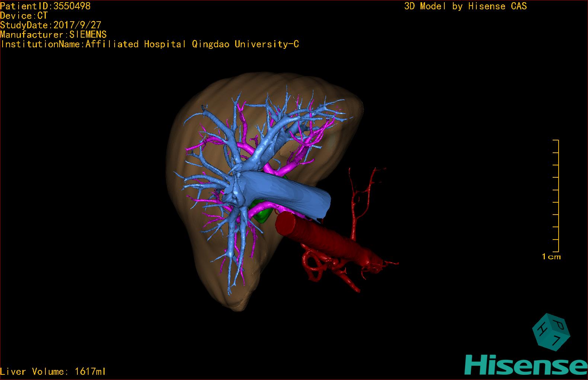Select the Manufacturer:SIEMENS label
588x380 pixels.
[x=53, y=35]
